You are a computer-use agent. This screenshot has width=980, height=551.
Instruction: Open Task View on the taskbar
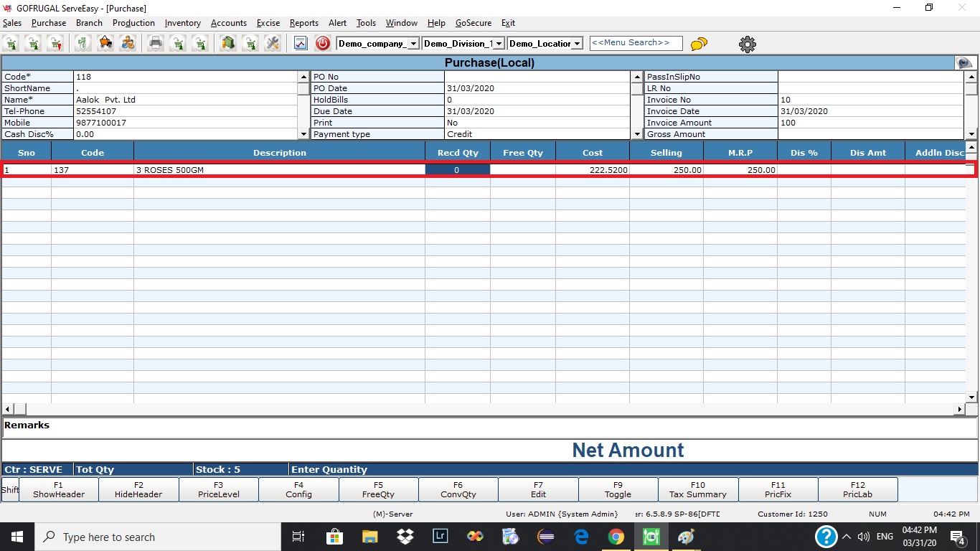coord(298,537)
